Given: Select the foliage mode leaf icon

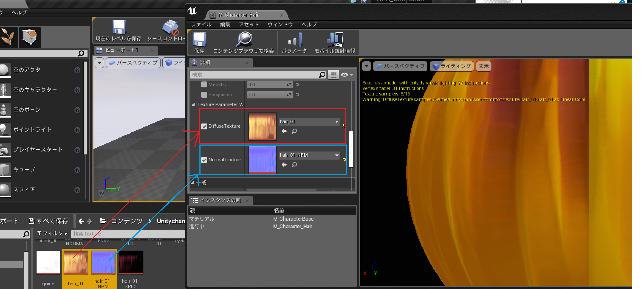Looking at the screenshot, I should [x=8, y=37].
